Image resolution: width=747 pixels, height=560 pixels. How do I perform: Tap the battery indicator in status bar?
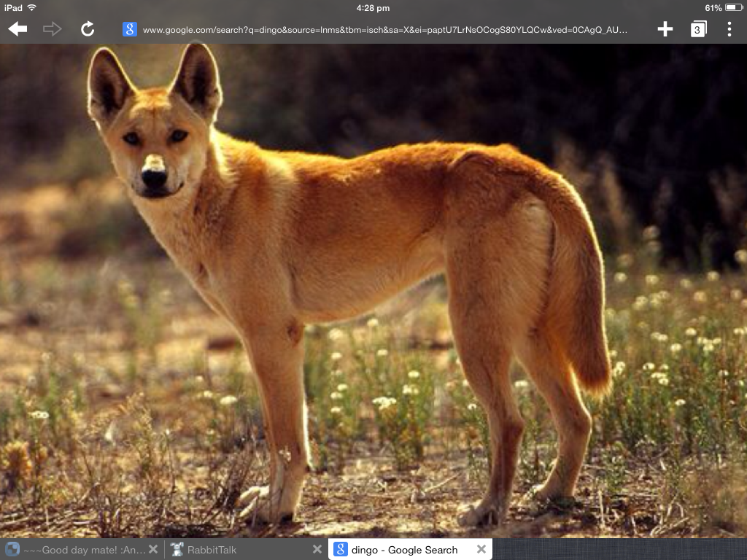(732, 8)
